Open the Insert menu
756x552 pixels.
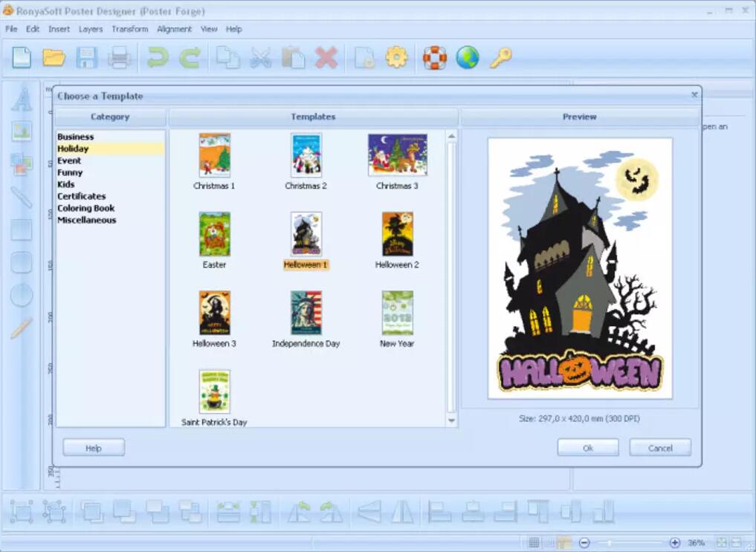click(x=59, y=29)
